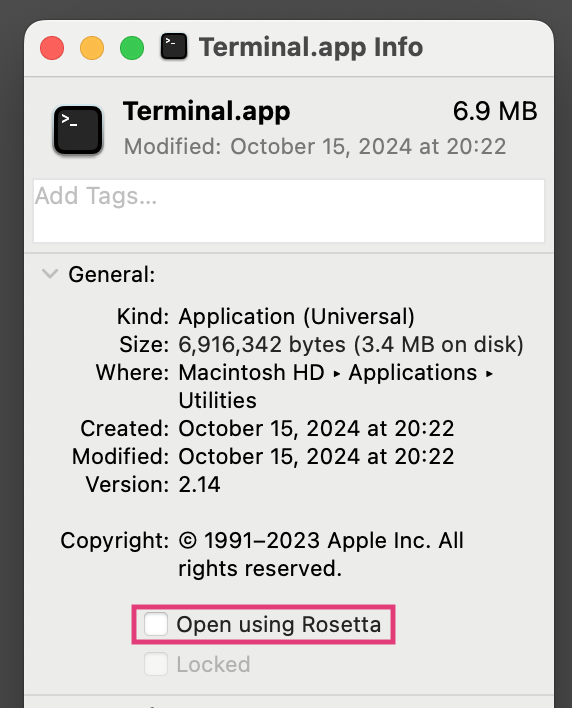
Task: Click the bold Terminal.app file name
Action: (206, 112)
